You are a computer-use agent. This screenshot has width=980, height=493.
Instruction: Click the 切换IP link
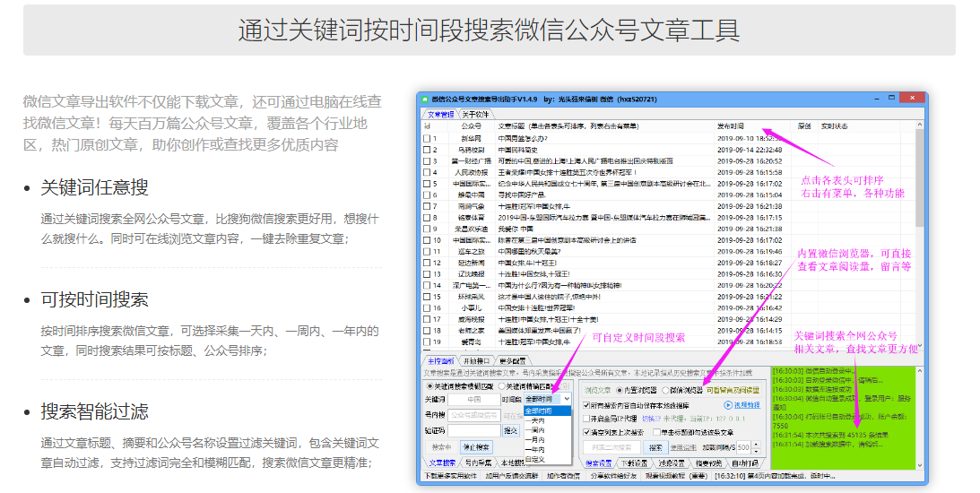651,419
